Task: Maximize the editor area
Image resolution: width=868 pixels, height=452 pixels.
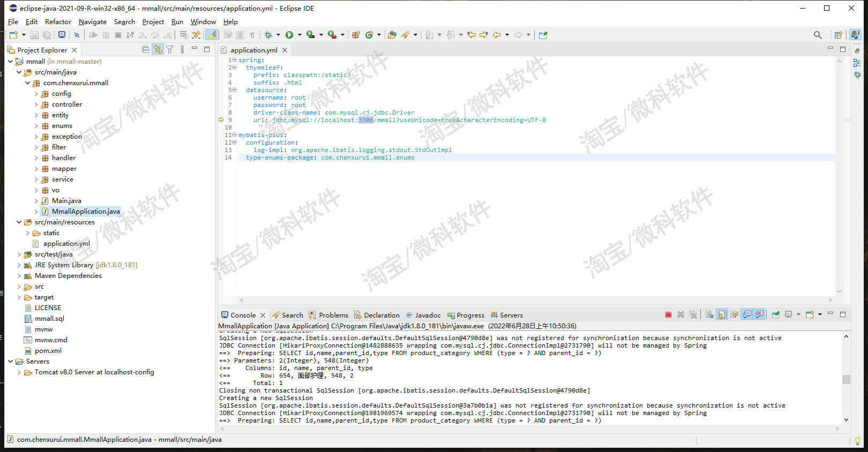Action: click(x=843, y=49)
